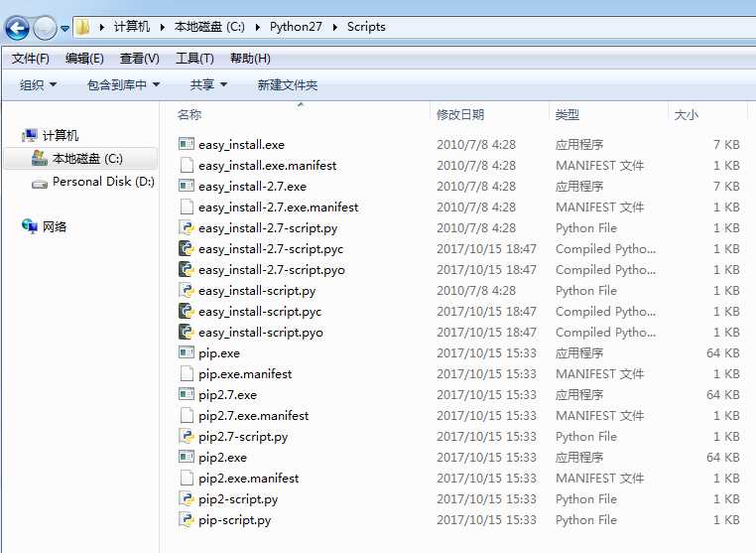Viewport: 756px width, 553px height.
Task: Click 计算机 in the address bar
Action: [132, 27]
